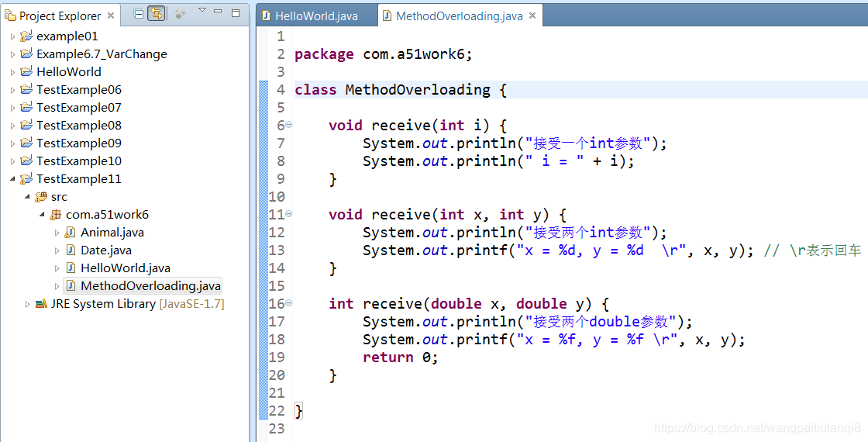Fold the receive(double x, double y) method at line 16
Viewport: 868px width, 442px height.
point(289,303)
